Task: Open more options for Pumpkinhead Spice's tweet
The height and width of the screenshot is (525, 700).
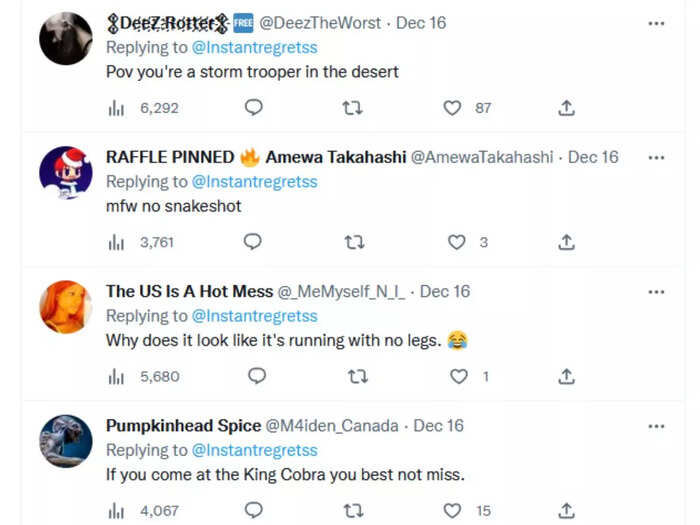Action: (x=656, y=426)
